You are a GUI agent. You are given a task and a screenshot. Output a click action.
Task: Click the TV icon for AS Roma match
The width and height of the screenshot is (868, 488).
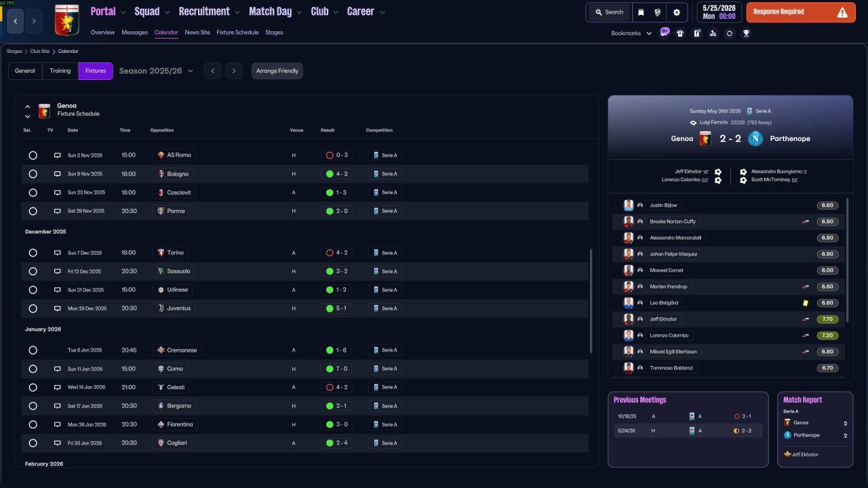click(58, 155)
